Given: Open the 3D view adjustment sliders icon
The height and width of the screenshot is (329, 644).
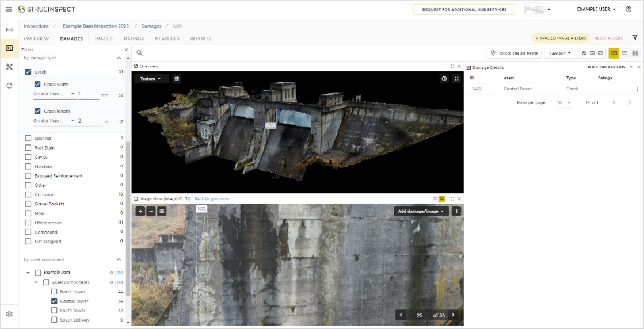Looking at the screenshot, I should [x=177, y=78].
